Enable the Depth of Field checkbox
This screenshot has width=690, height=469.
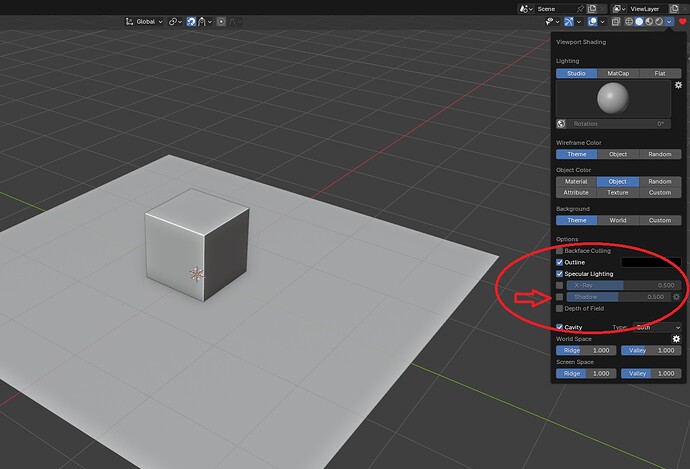560,309
